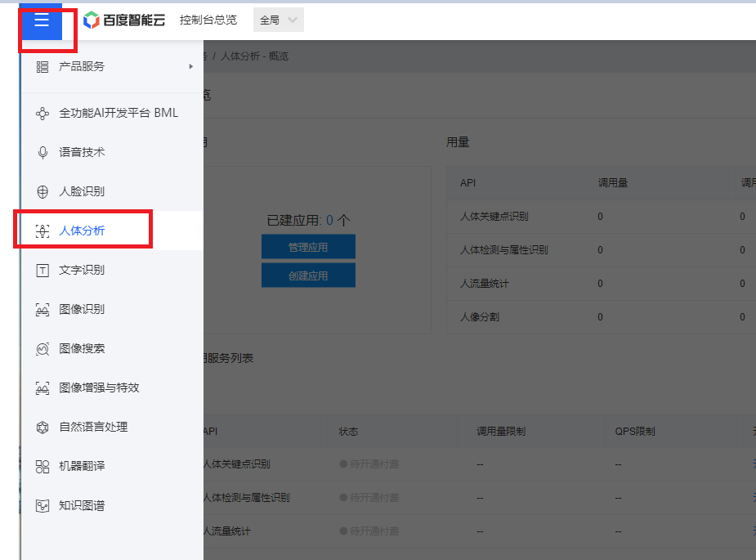Viewport: 756px width, 560px height.
Task: Go to 控制台总览 link
Action: [x=208, y=20]
